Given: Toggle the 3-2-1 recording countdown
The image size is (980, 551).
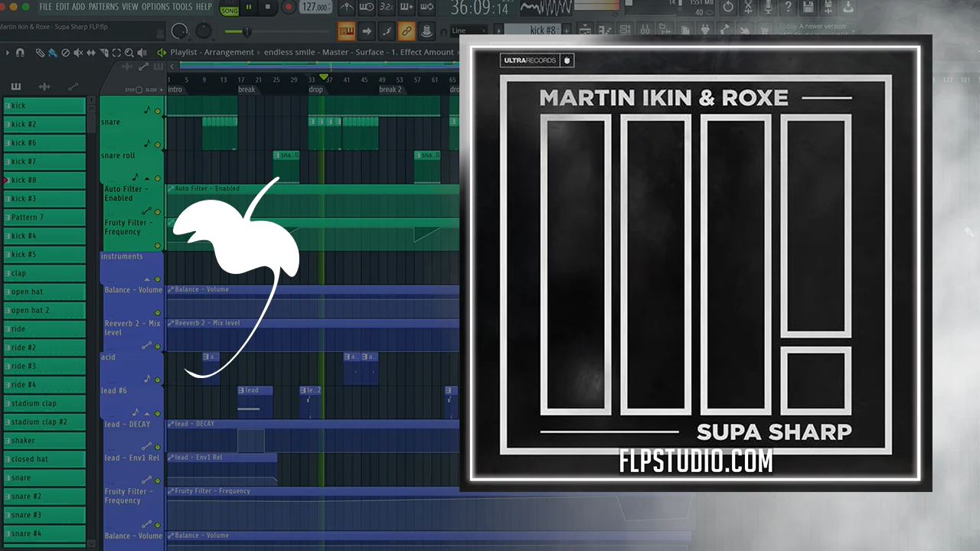Looking at the screenshot, I should tap(387, 8).
